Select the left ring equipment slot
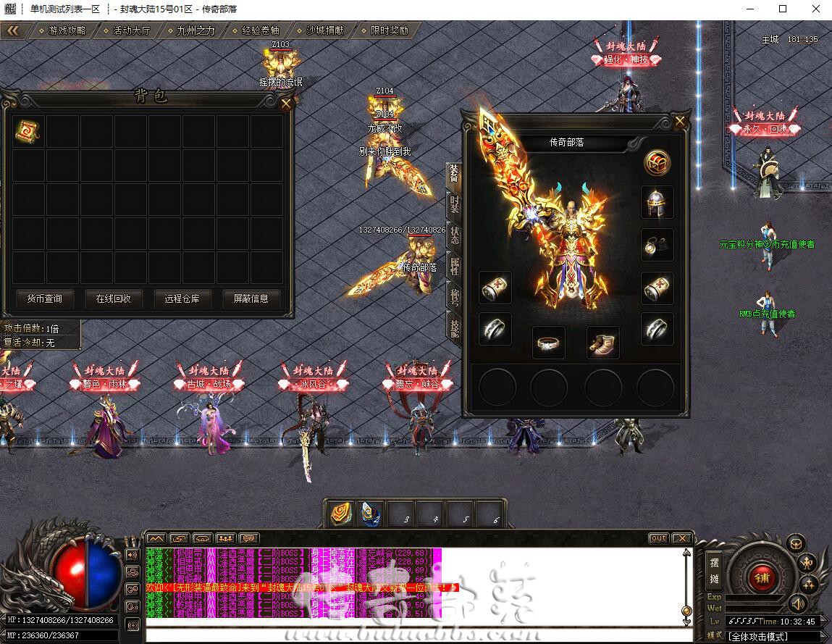Image resolution: width=832 pixels, height=644 pixels. click(x=495, y=329)
